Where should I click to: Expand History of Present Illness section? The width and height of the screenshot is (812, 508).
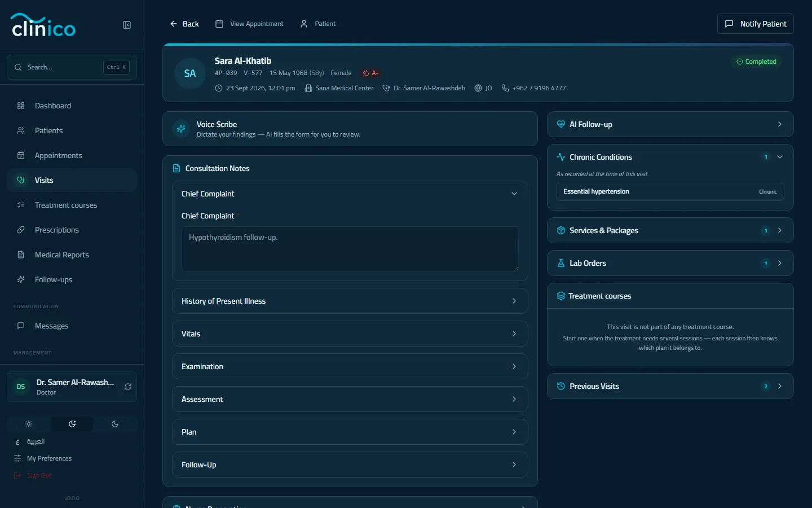350,301
